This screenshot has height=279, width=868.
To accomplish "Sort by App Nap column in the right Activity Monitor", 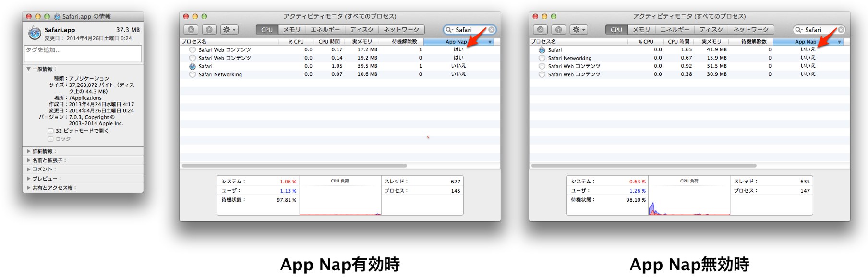I will point(808,42).
